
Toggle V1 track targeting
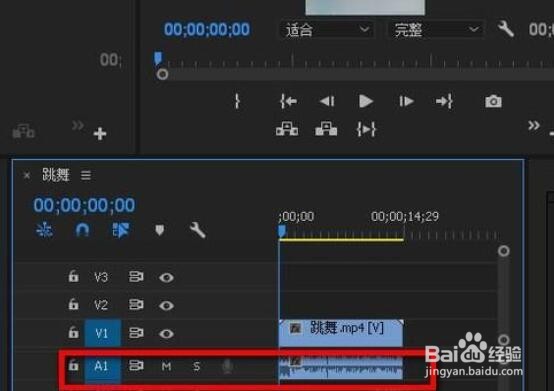point(102,333)
